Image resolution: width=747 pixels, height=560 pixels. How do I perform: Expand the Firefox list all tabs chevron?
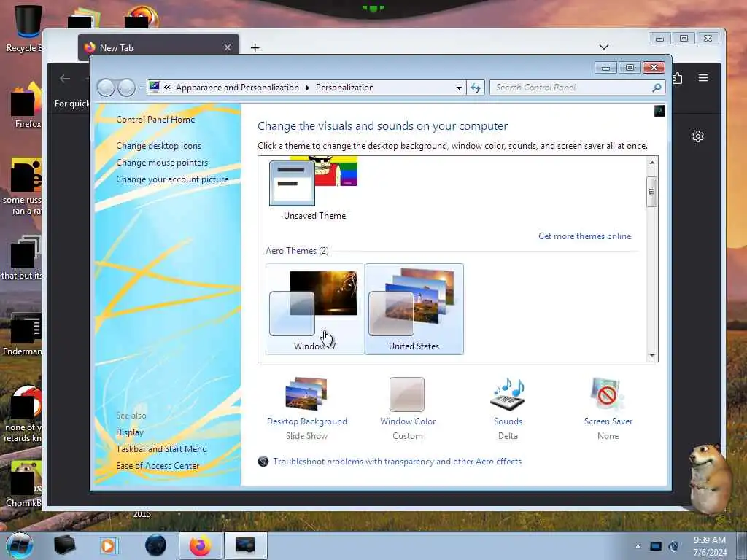click(604, 47)
